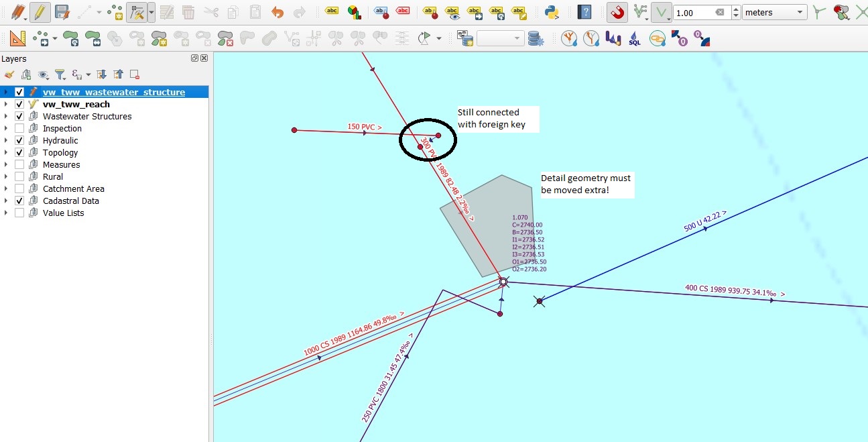Viewport: 868px width, 442px height.
Task: Click the SQL water drop icon
Action: click(634, 39)
